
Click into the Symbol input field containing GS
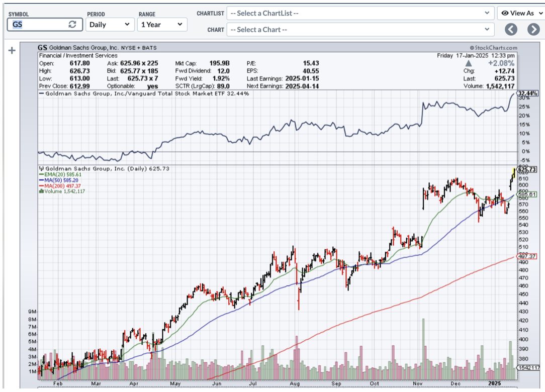coord(38,24)
